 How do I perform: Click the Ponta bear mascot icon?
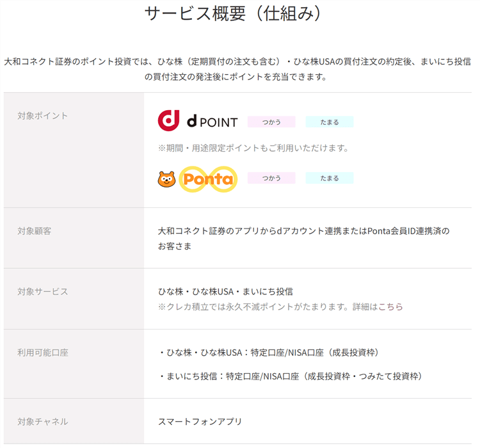[166, 179]
